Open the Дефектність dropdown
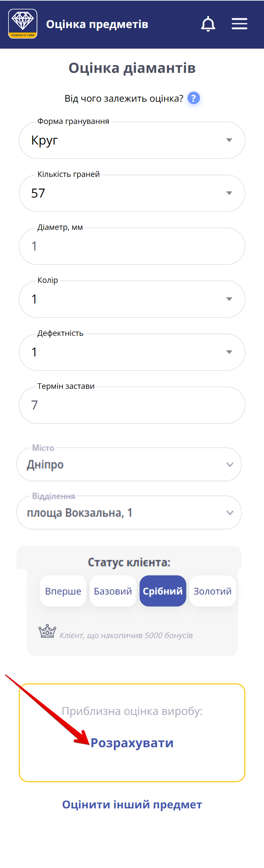 229,352
